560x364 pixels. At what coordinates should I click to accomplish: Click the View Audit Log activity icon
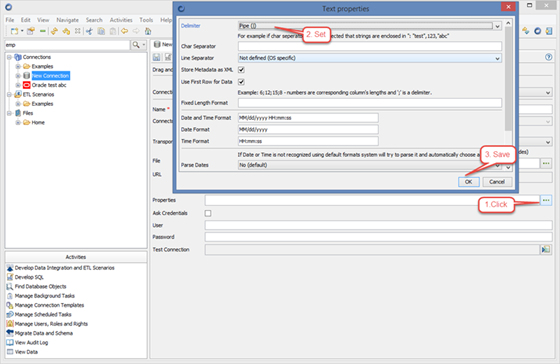[x=10, y=342]
